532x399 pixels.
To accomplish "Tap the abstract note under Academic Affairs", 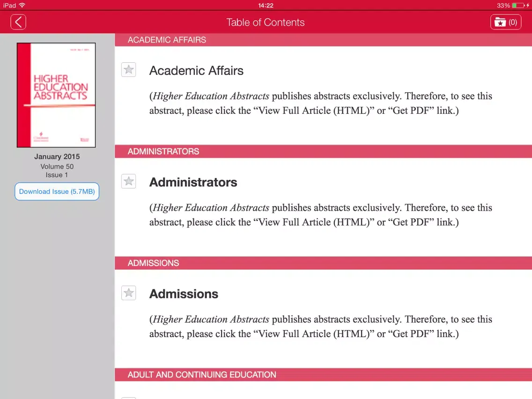I will 321,103.
